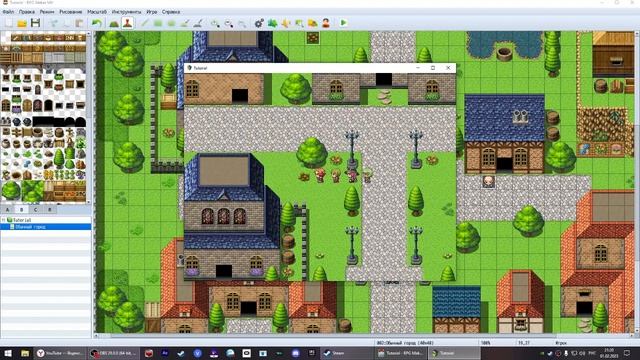Screen dimensions: 640x360
Task: Open the Character Generator icon
Action: (326, 23)
